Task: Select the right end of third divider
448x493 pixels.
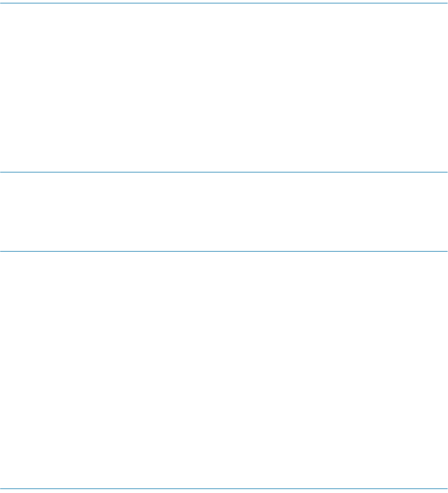Action: click(x=446, y=251)
